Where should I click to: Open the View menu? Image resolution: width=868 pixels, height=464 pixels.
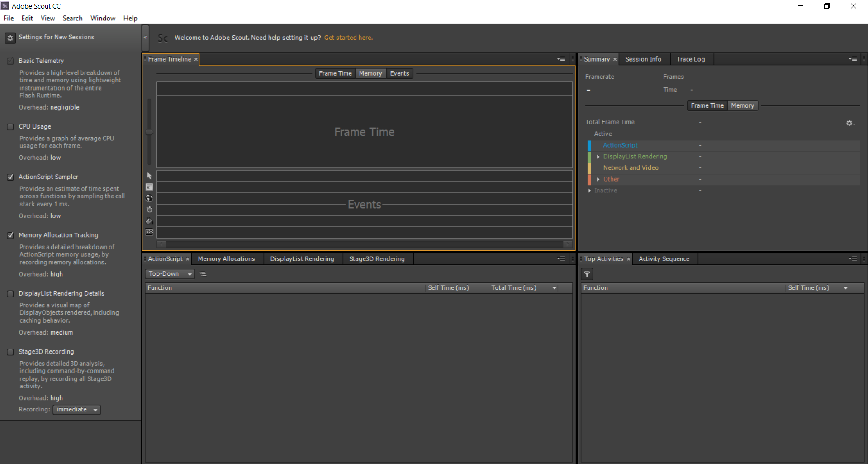(47, 18)
